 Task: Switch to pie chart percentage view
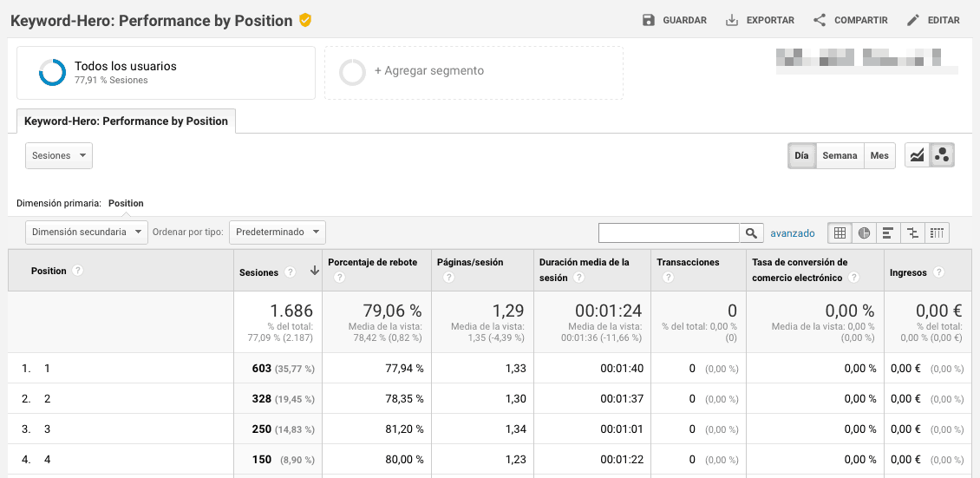pyautogui.click(x=864, y=232)
